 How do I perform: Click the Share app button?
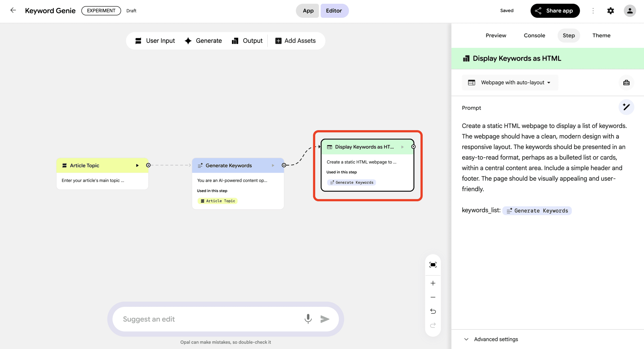(x=555, y=11)
